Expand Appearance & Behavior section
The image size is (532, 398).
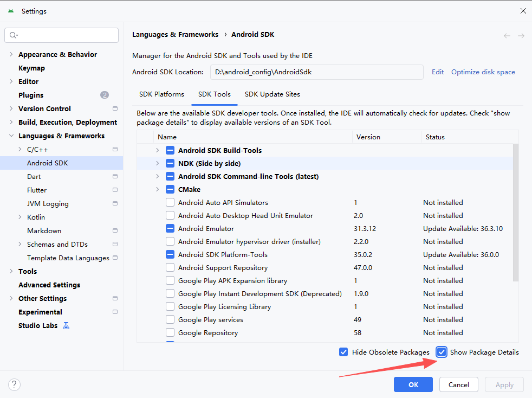tap(11, 54)
